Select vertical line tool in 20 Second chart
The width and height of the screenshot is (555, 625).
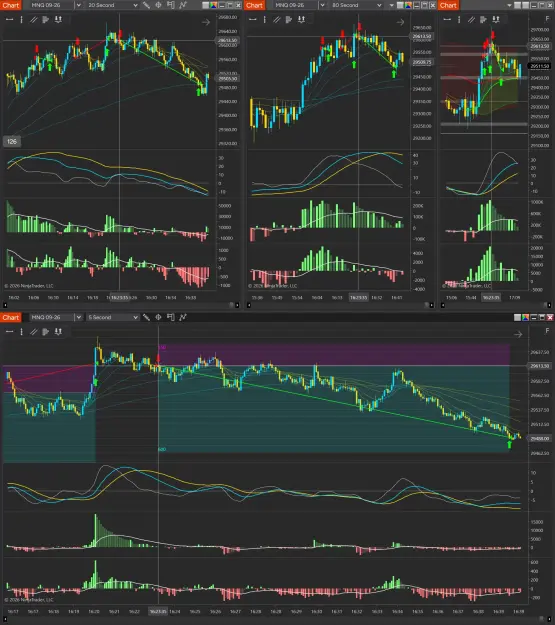21,19
